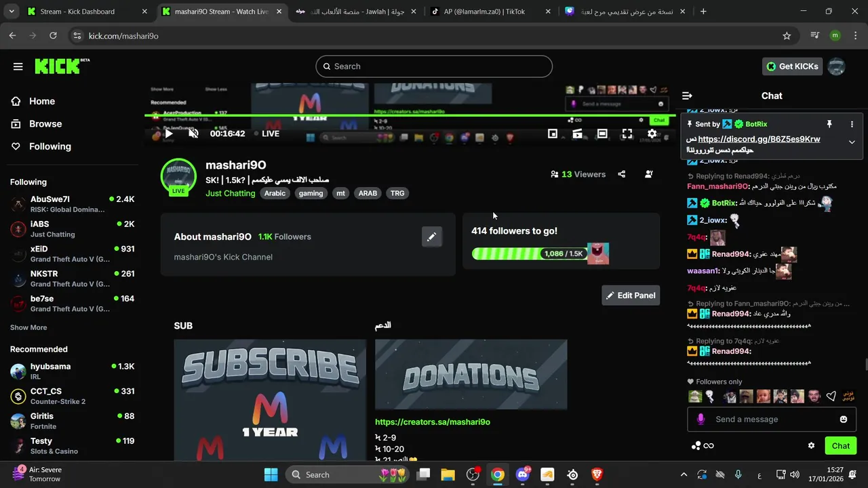Share the mashari9O channel

pyautogui.click(x=622, y=174)
